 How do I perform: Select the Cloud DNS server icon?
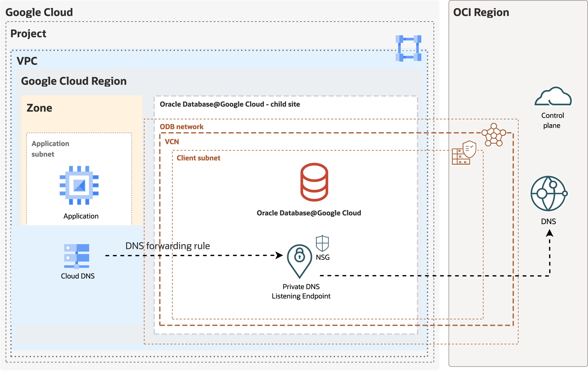pyautogui.click(x=77, y=256)
